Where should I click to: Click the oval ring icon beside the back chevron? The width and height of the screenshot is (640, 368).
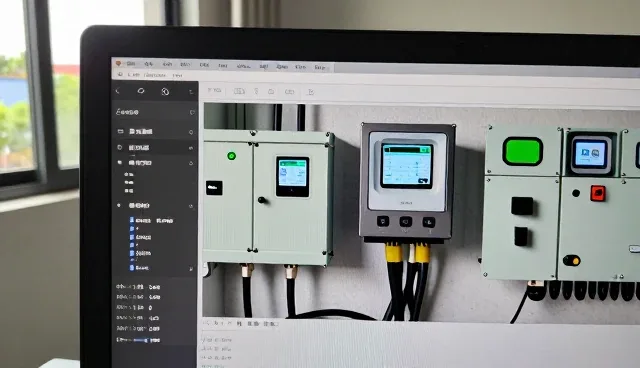click(141, 91)
